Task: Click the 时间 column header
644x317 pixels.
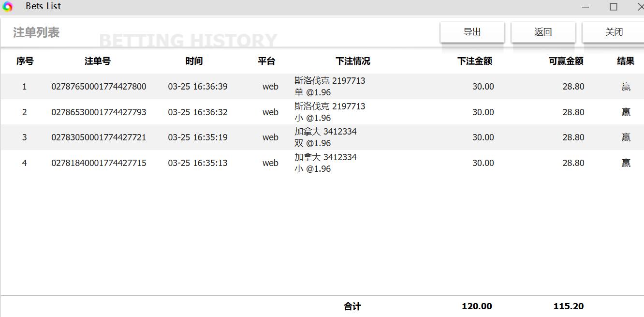Action: (194, 61)
